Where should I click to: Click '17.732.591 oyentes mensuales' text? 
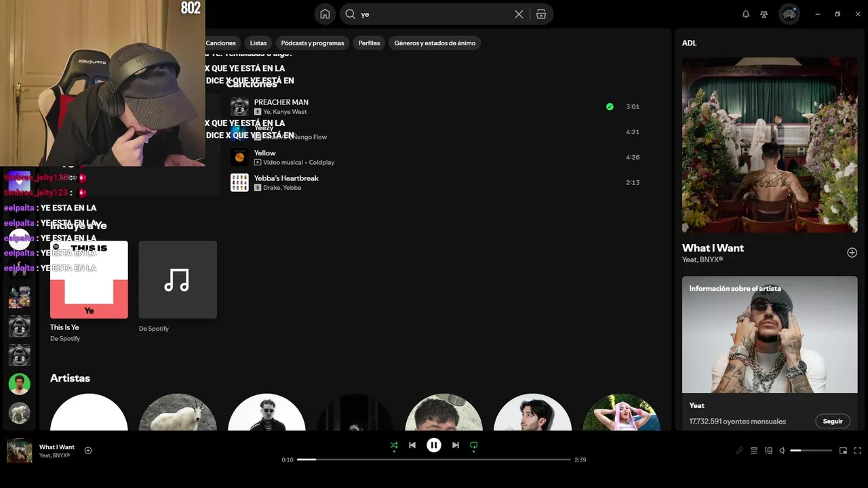pyautogui.click(x=737, y=421)
